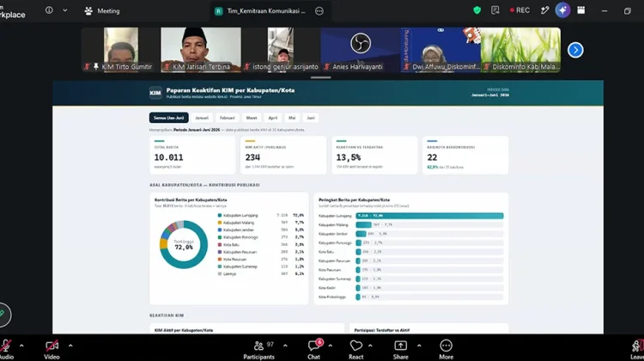The image size is (644, 361).
Task: Select Diskominfo Kab Malang video thumbnail
Action: tap(521, 50)
